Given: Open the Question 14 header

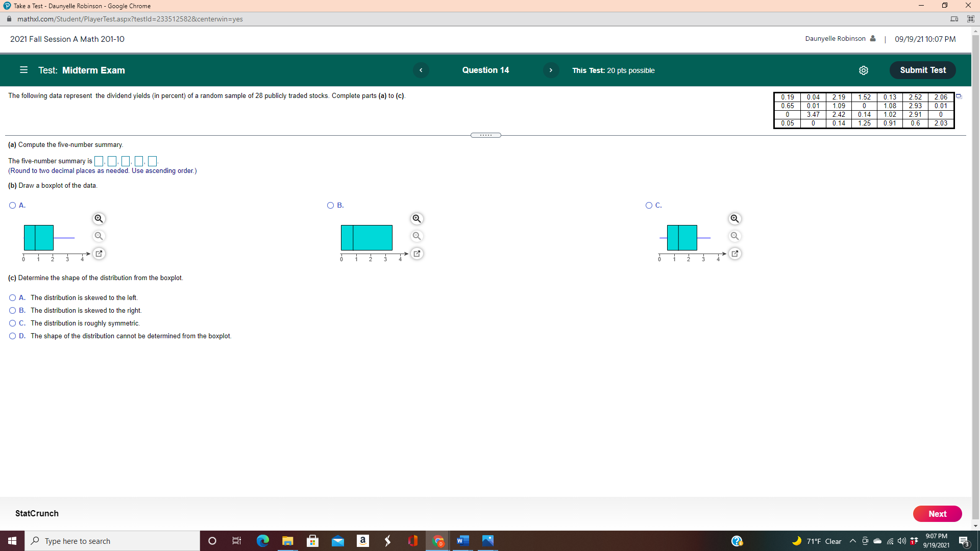Looking at the screenshot, I should (485, 70).
